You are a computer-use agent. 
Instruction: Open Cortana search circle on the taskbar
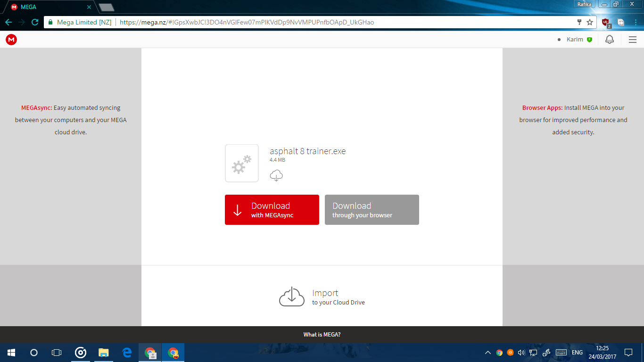point(34,353)
